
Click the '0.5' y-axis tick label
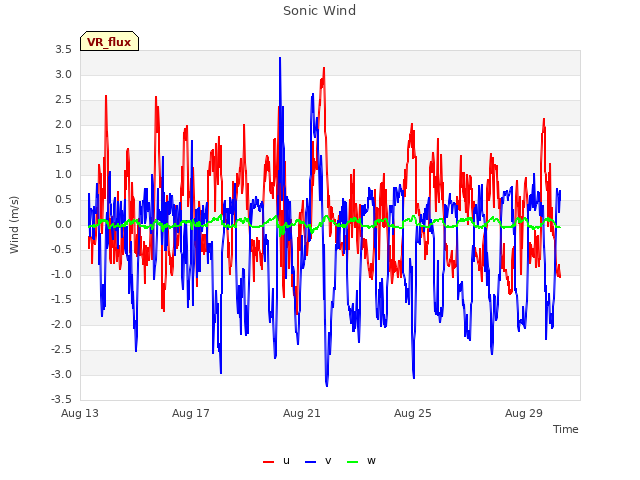(x=64, y=200)
